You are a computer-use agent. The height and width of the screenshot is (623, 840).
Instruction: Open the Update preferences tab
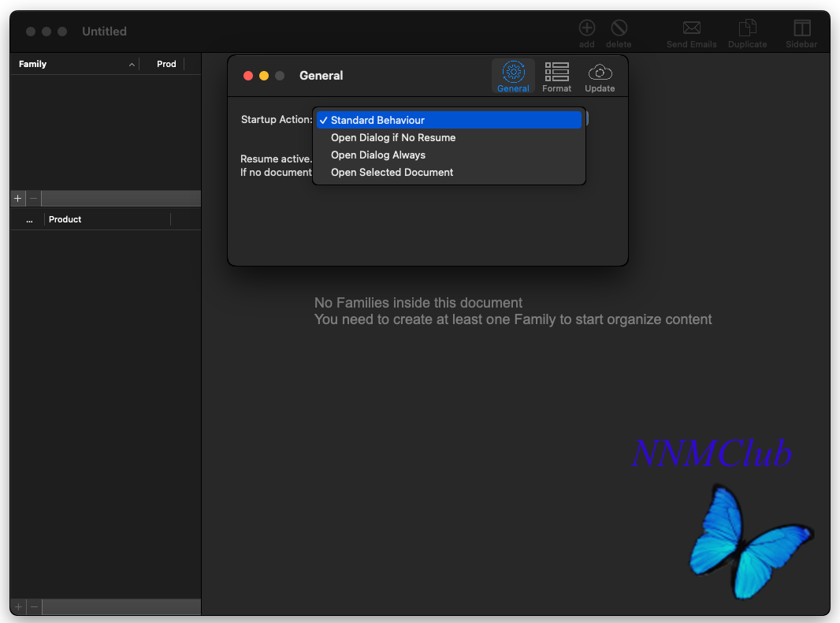click(600, 76)
